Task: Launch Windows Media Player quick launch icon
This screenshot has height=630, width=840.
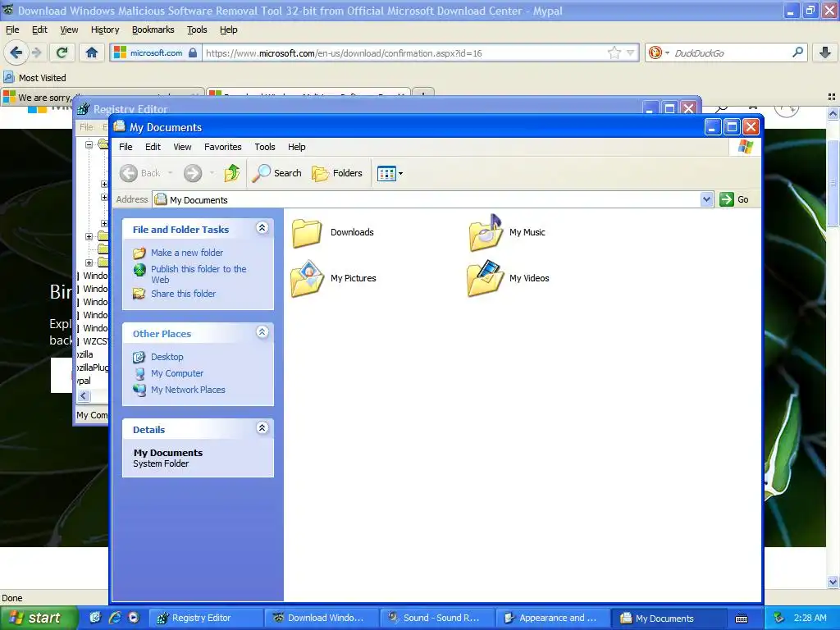Action: click(x=134, y=618)
